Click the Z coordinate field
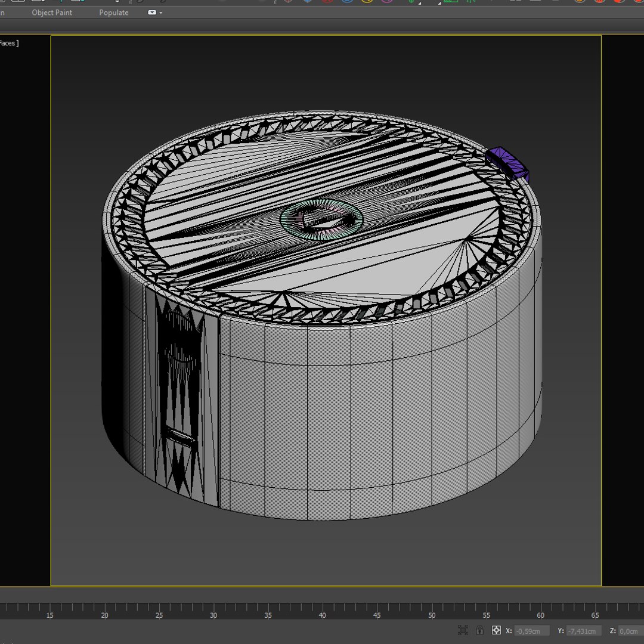This screenshot has height=644, width=644. [630, 631]
